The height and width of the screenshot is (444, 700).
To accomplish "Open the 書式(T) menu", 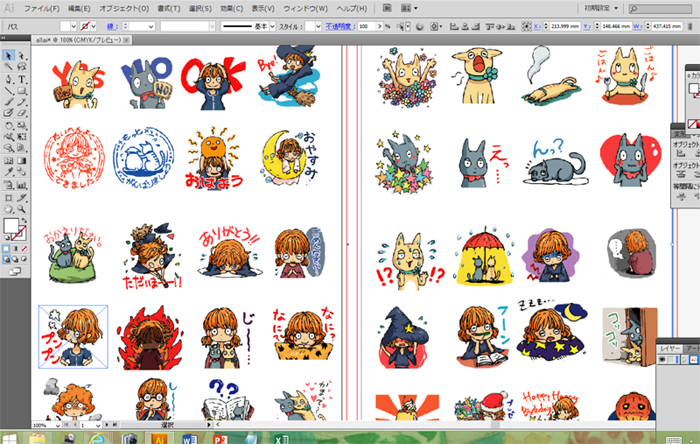I will (169, 8).
